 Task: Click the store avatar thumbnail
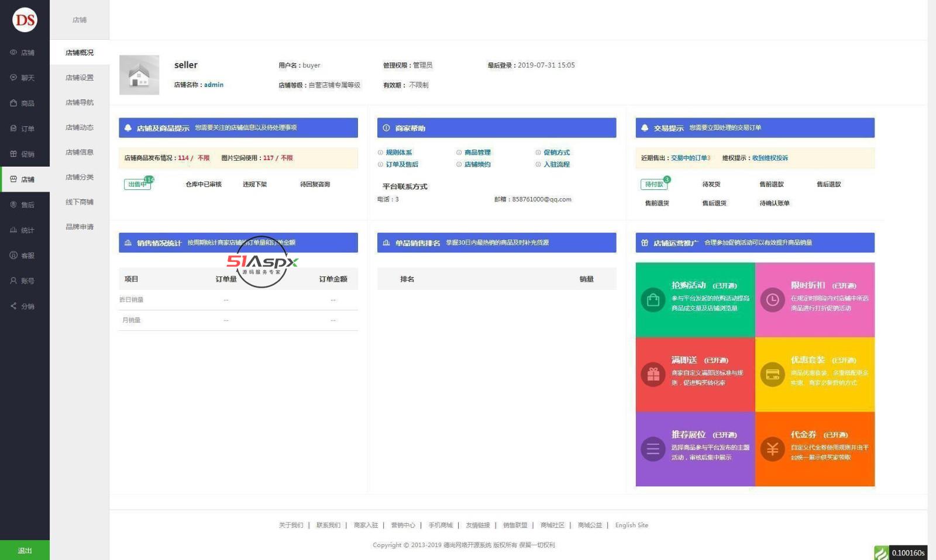(x=139, y=75)
